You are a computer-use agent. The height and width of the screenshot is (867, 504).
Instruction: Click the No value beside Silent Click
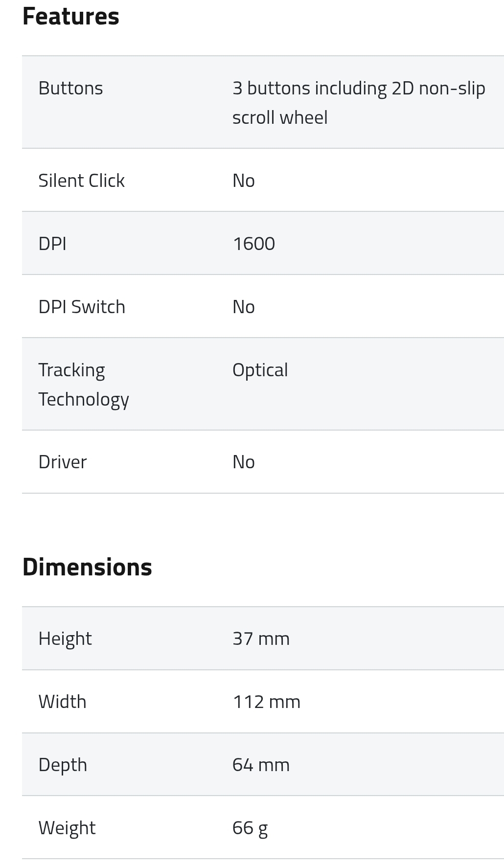tap(243, 181)
